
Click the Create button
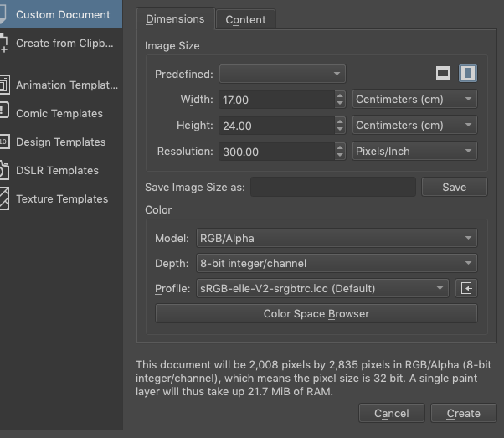[x=463, y=413]
